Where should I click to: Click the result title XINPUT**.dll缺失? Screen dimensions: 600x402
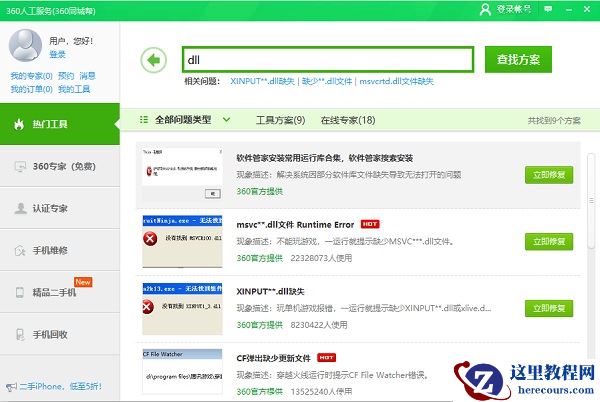[x=270, y=291]
